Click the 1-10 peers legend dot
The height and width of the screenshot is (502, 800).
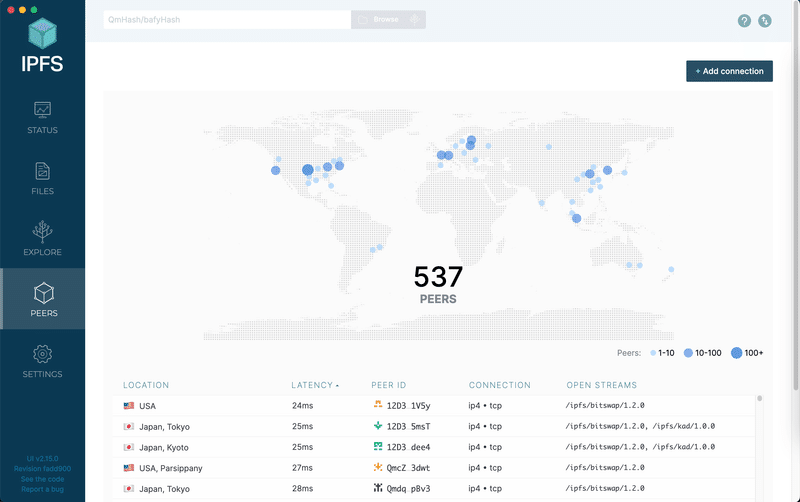tap(653, 353)
